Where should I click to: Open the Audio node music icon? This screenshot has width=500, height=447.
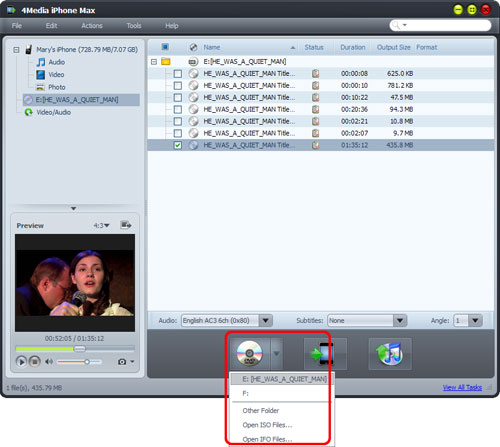coord(41,62)
